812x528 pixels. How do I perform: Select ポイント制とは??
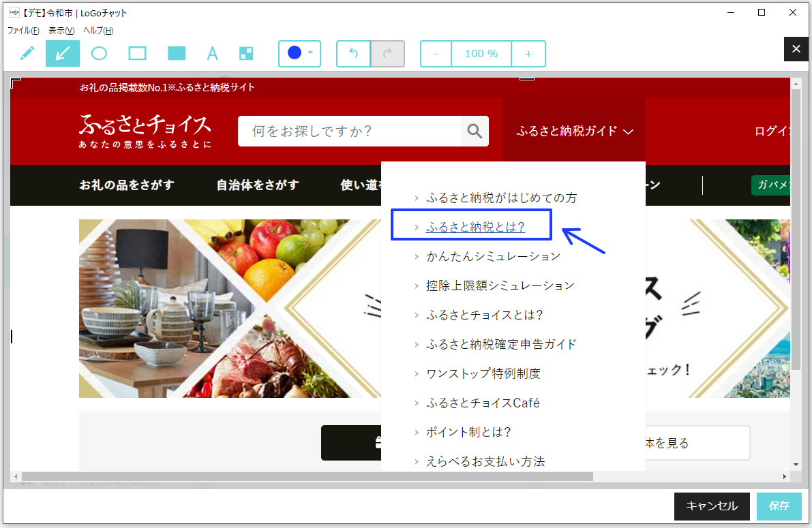pyautogui.click(x=468, y=432)
